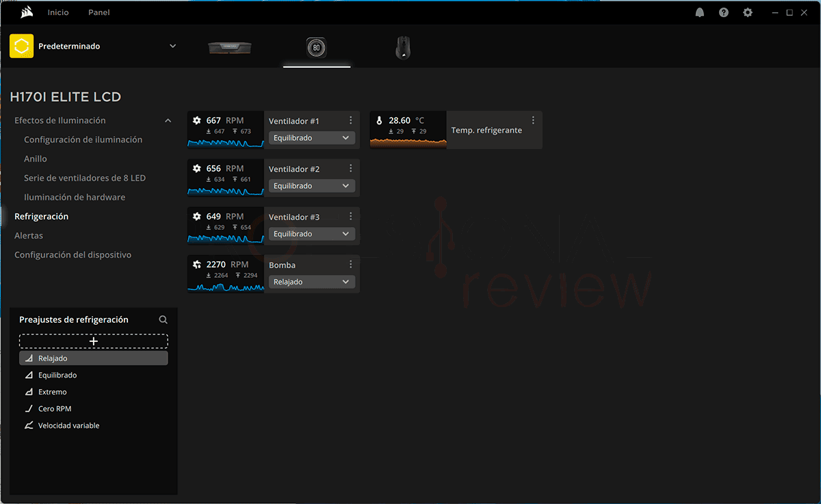The image size is (821, 504).
Task: Select the Equilibrado cooling preset
Action: pyautogui.click(x=94, y=375)
